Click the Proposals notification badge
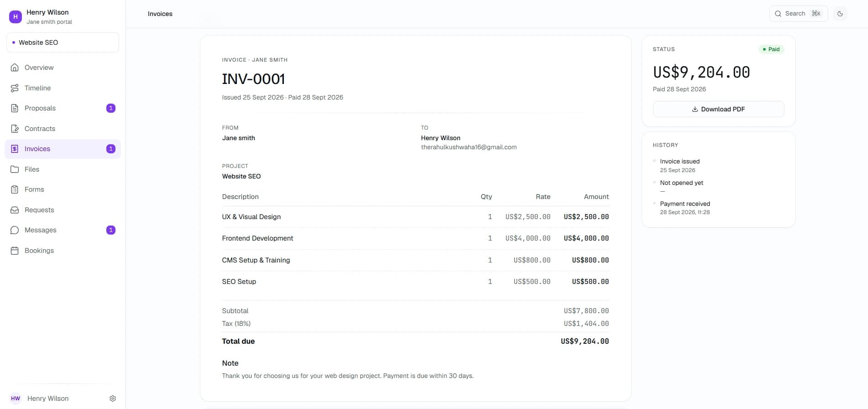 pyautogui.click(x=111, y=108)
